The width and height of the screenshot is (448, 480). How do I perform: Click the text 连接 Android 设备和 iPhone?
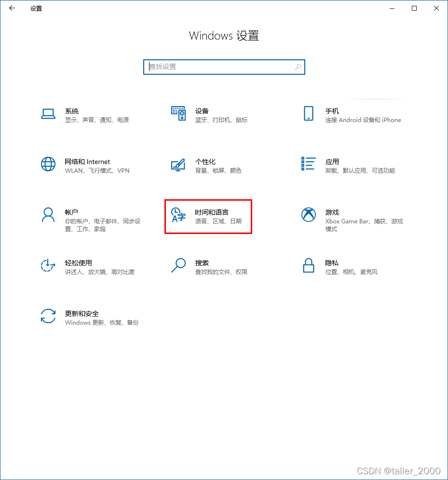(363, 120)
